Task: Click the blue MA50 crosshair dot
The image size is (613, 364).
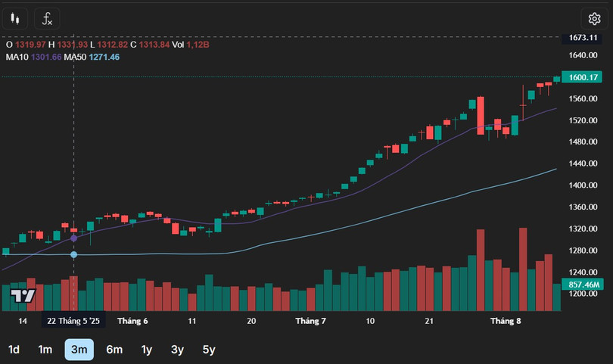Action: click(73, 254)
